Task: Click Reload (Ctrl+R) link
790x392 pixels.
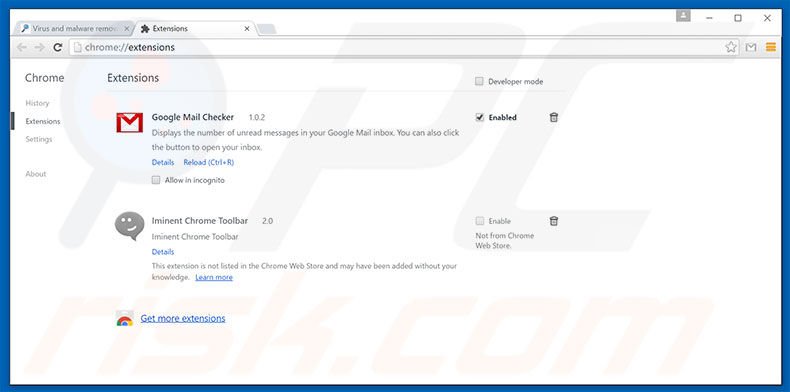Action: 209,162
